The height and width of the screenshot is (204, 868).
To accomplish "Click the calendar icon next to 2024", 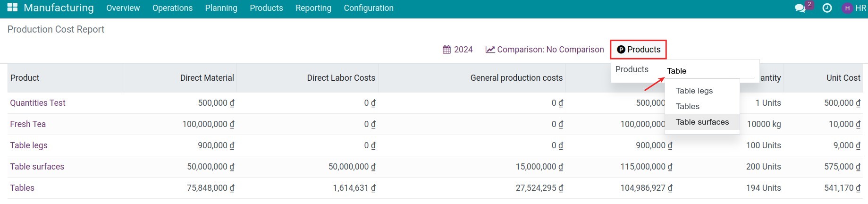I will (447, 50).
